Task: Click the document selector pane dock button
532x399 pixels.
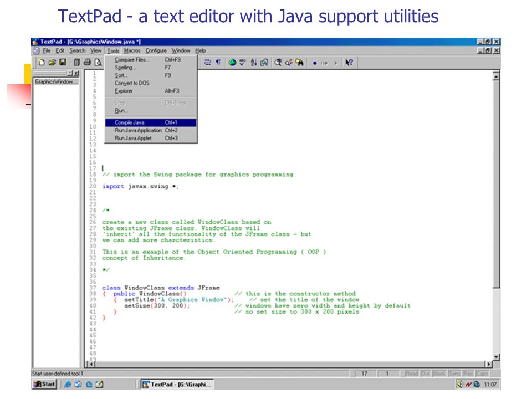Action: point(70,73)
